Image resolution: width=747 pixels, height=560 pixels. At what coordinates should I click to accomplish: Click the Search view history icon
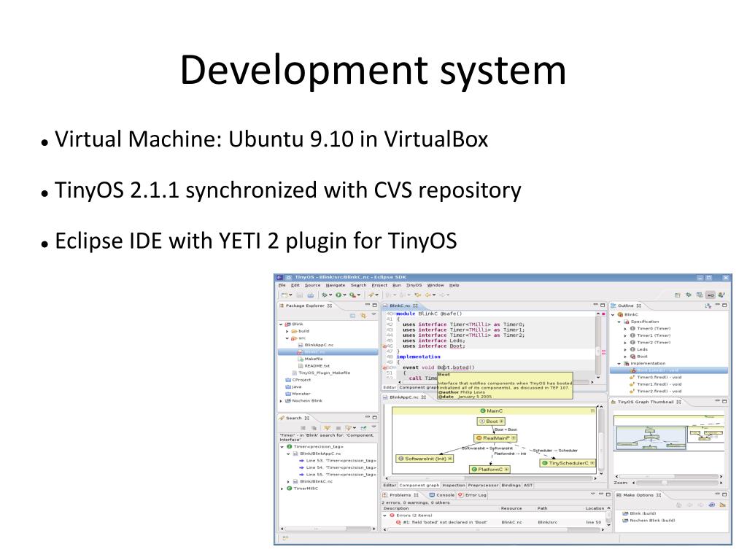point(349,428)
